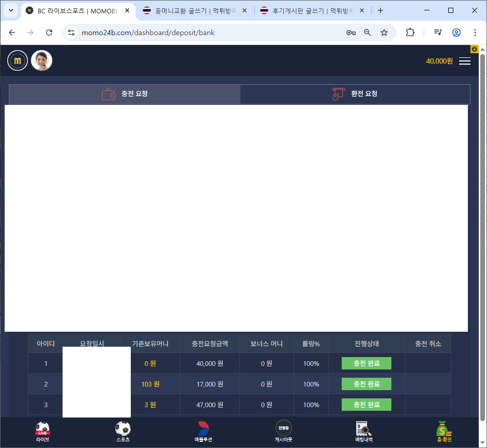Click the 충·환전 money bag icon
Image resolution: width=487 pixels, height=448 pixels.
click(x=444, y=431)
